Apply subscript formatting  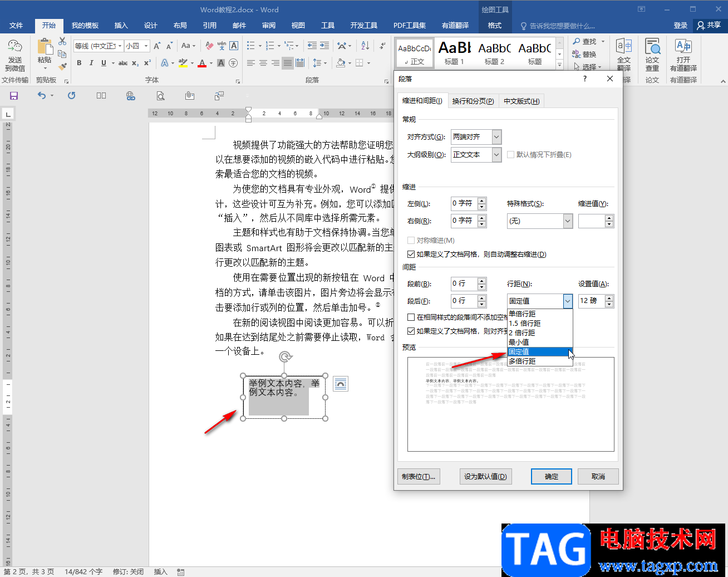135,63
